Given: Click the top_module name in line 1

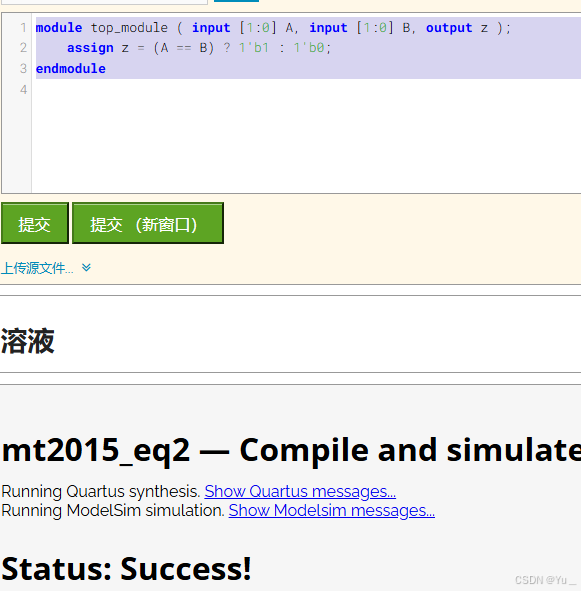Looking at the screenshot, I should [x=129, y=28].
